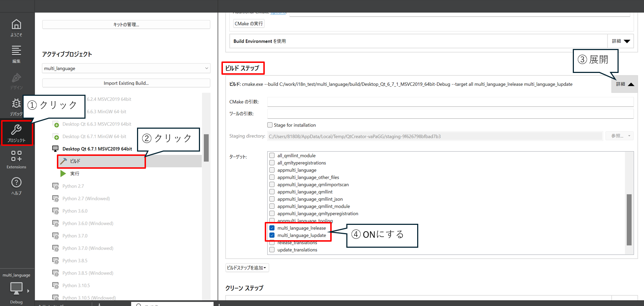Click the キットの管理... button
The image size is (644, 306).
[126, 25]
